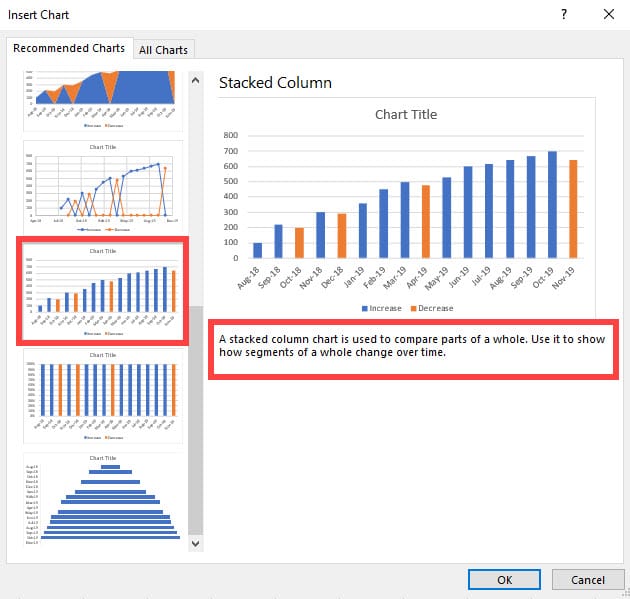Screen dimensions: 630x599
Task: Select the Recommended Charts tab
Action: (69, 48)
